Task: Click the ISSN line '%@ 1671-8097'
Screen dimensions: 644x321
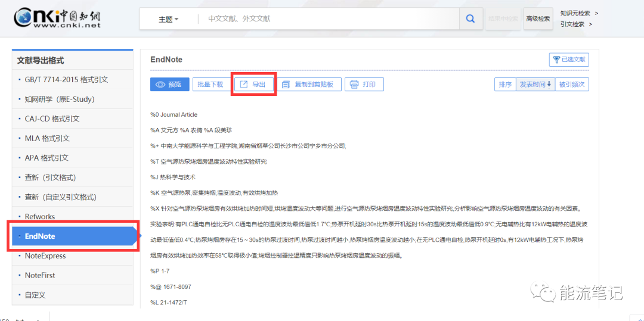Action: (x=171, y=287)
